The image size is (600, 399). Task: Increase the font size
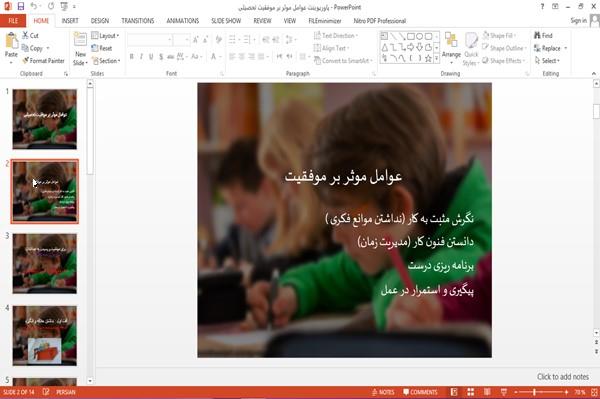(196, 39)
